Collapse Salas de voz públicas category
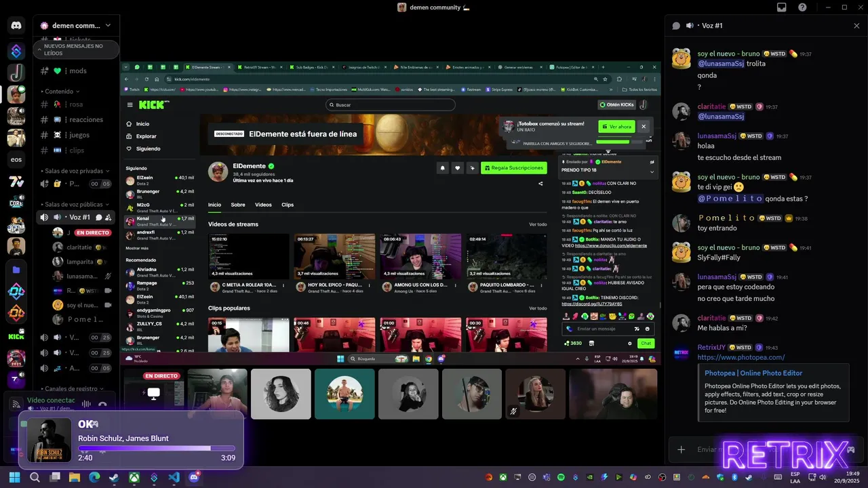The image size is (868, 488). coord(73,204)
